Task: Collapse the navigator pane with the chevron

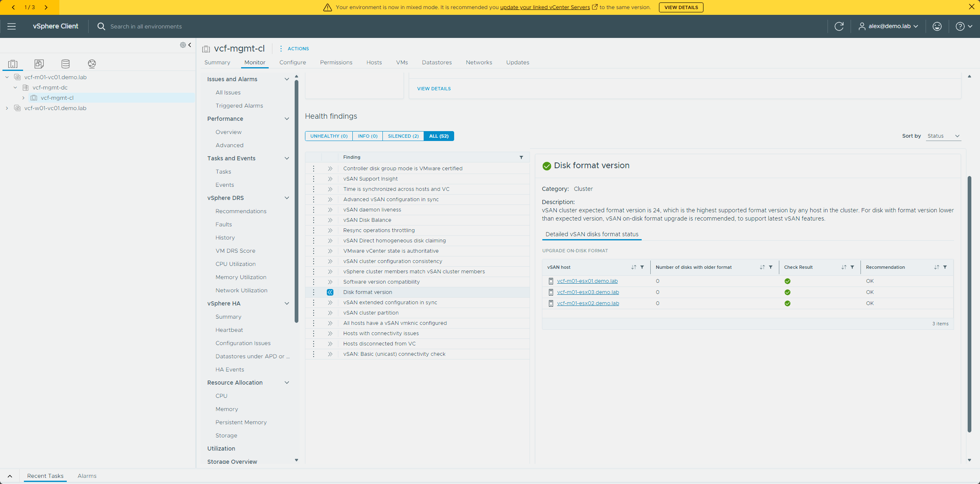Action: (x=190, y=45)
